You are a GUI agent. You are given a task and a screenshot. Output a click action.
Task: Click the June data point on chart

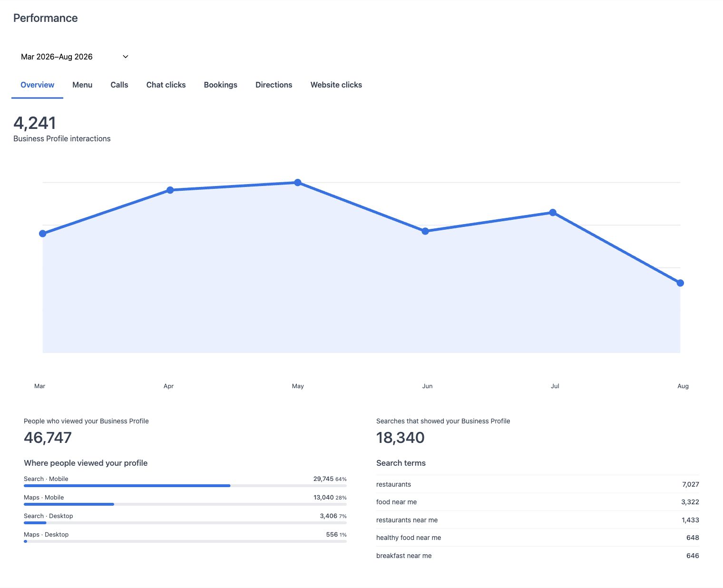pos(425,231)
